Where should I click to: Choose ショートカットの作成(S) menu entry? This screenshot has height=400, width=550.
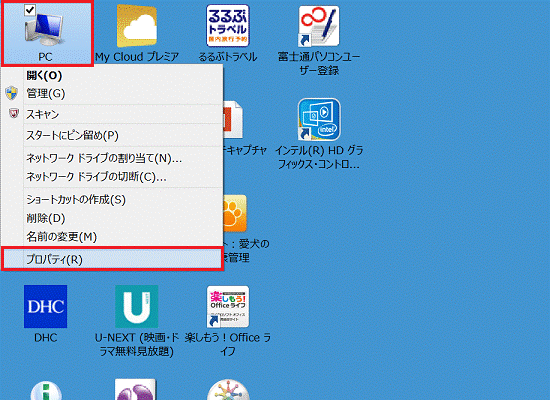point(112,200)
